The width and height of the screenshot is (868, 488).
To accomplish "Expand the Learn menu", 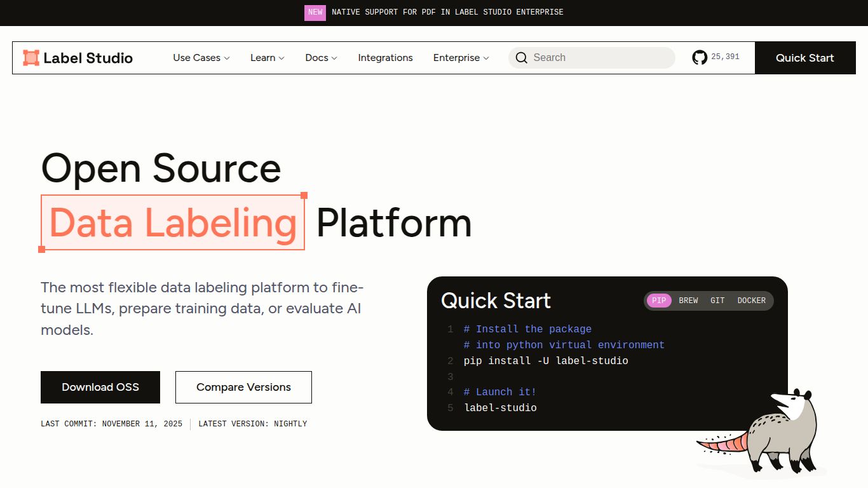I will [267, 58].
